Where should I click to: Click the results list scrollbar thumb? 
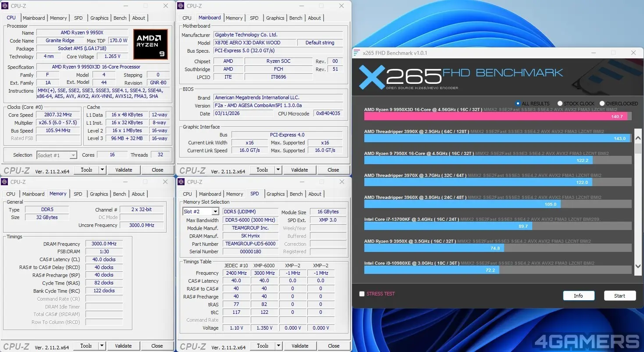(638, 148)
